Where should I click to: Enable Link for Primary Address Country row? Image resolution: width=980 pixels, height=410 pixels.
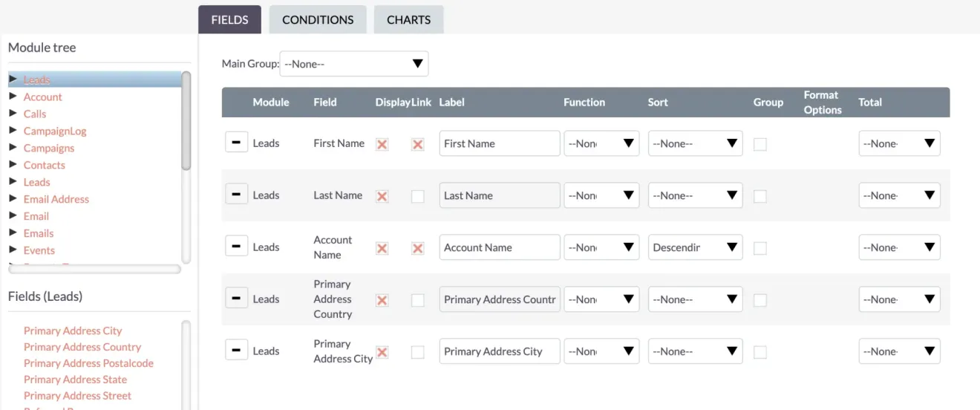pyautogui.click(x=418, y=300)
